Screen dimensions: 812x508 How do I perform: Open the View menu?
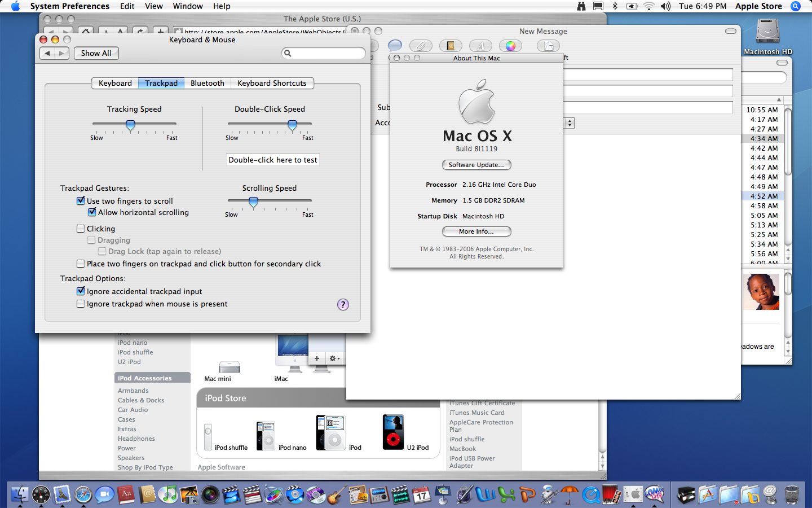154,6
